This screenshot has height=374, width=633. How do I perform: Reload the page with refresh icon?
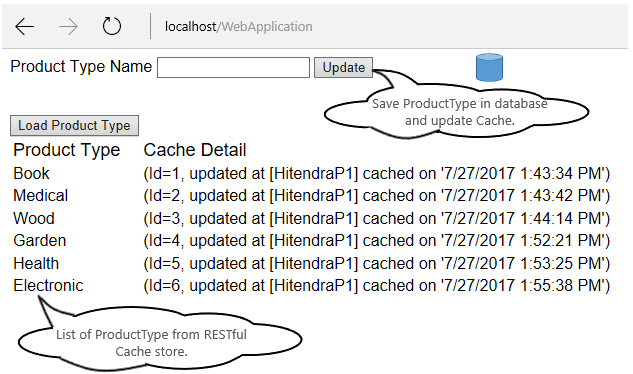point(111,26)
